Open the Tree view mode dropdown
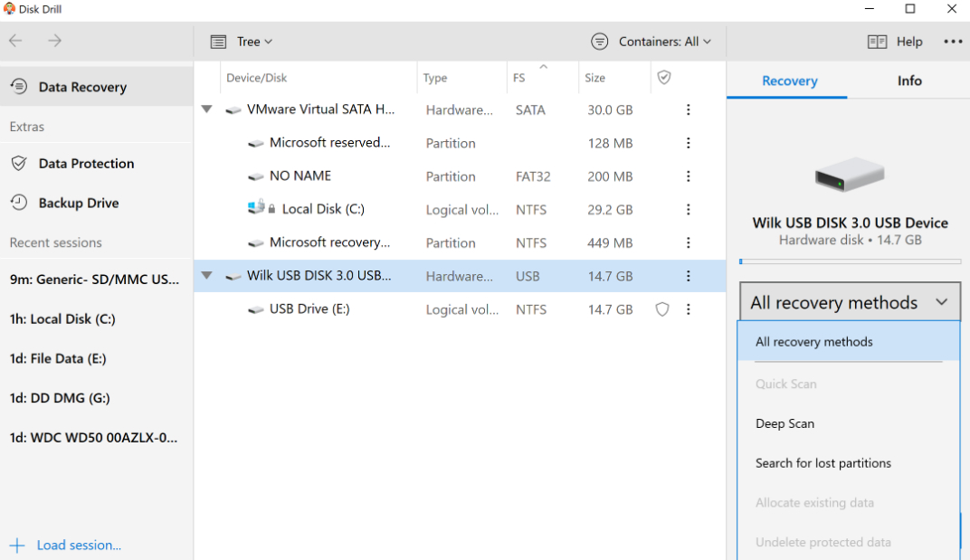Image resolution: width=970 pixels, height=560 pixels. pyautogui.click(x=242, y=42)
